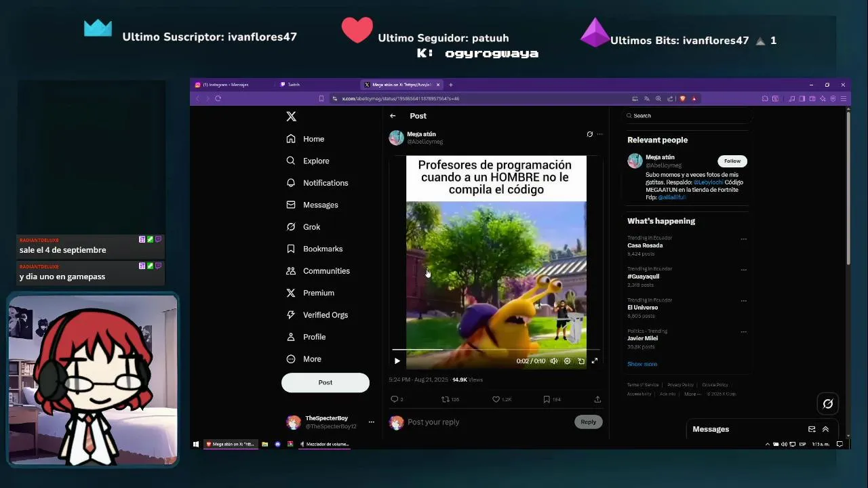Like the post with the heart icon

(x=496, y=399)
